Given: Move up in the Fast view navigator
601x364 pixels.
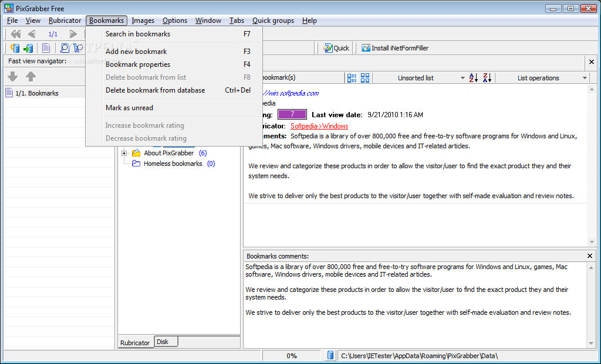Looking at the screenshot, I should [31, 77].
